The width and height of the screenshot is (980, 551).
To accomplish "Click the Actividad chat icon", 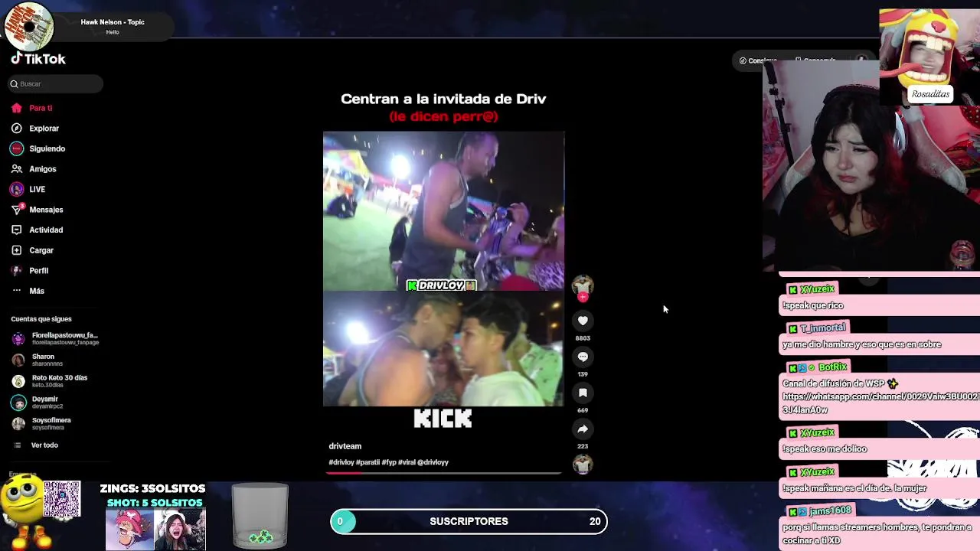I will coord(17,230).
